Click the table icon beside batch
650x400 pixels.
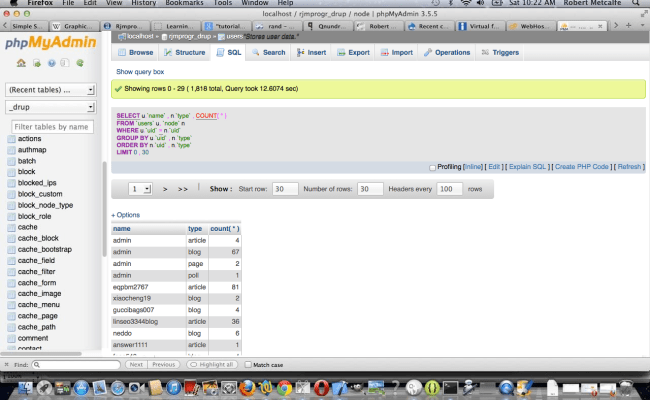11,161
